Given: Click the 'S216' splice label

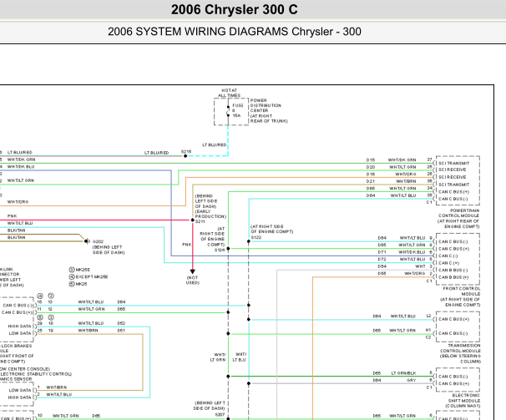Looking at the screenshot, I should 186,151.
